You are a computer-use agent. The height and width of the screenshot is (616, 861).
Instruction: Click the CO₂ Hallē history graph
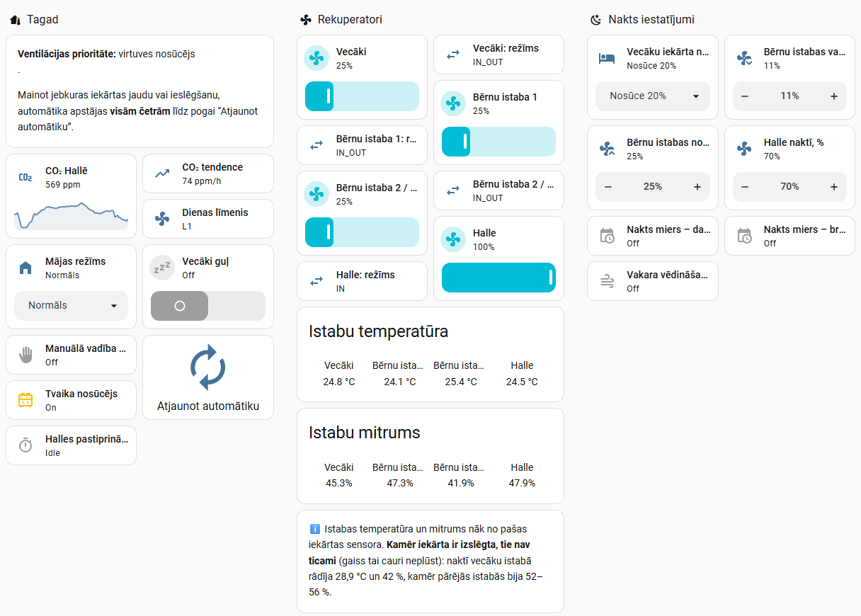click(x=71, y=215)
